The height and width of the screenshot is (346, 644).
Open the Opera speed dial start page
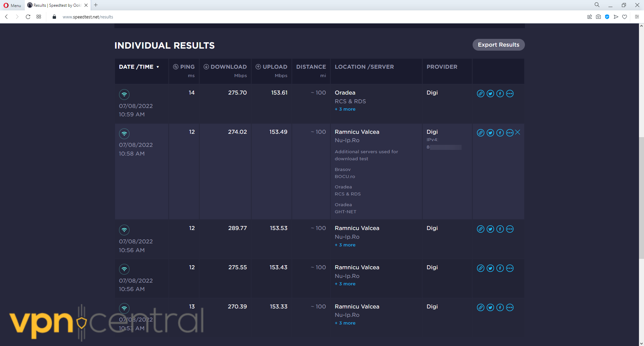point(39,17)
